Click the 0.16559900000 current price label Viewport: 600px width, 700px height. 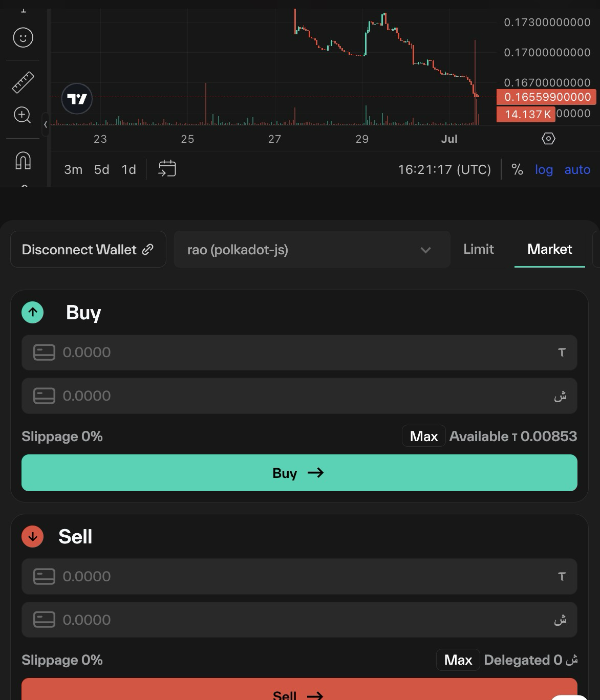point(546,97)
